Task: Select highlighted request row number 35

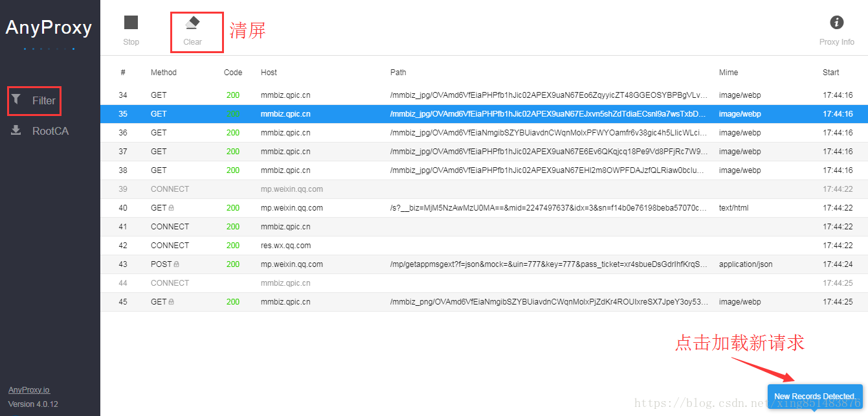Action: tap(484, 114)
